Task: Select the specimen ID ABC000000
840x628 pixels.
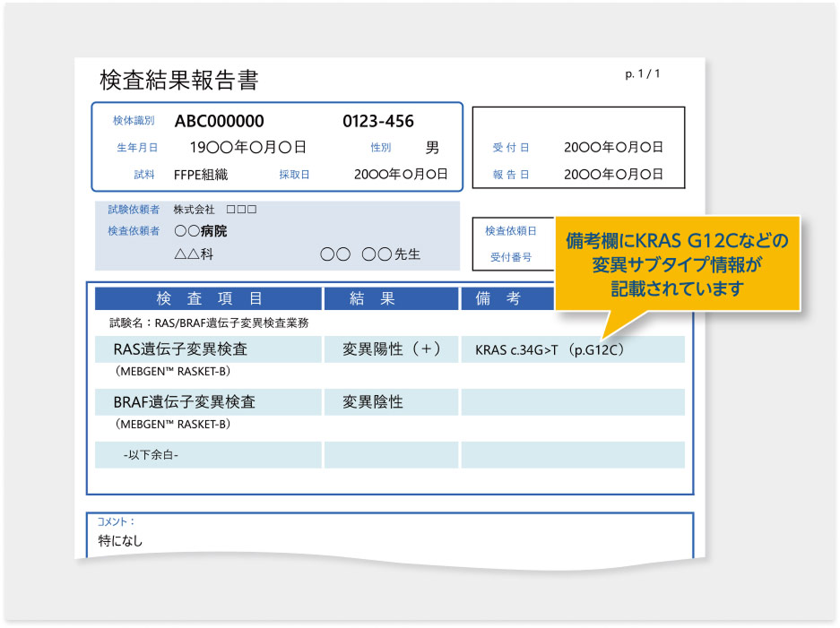Action: point(219,122)
